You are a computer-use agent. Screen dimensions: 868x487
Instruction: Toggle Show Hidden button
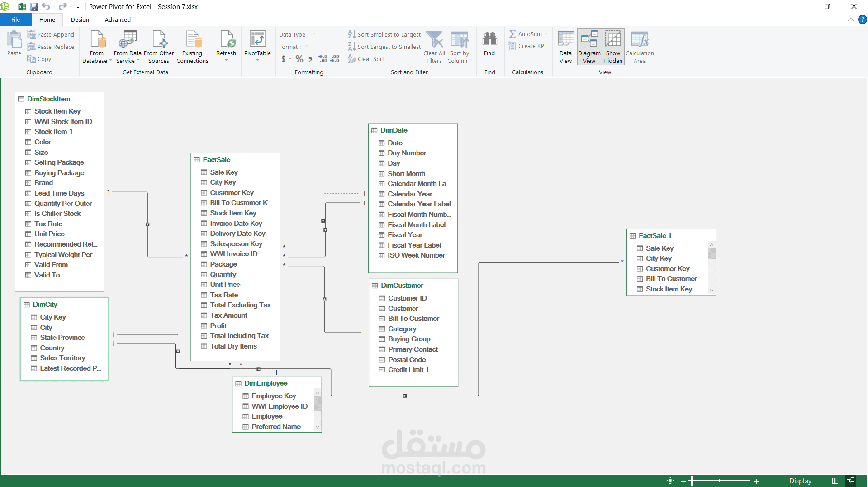coord(613,47)
